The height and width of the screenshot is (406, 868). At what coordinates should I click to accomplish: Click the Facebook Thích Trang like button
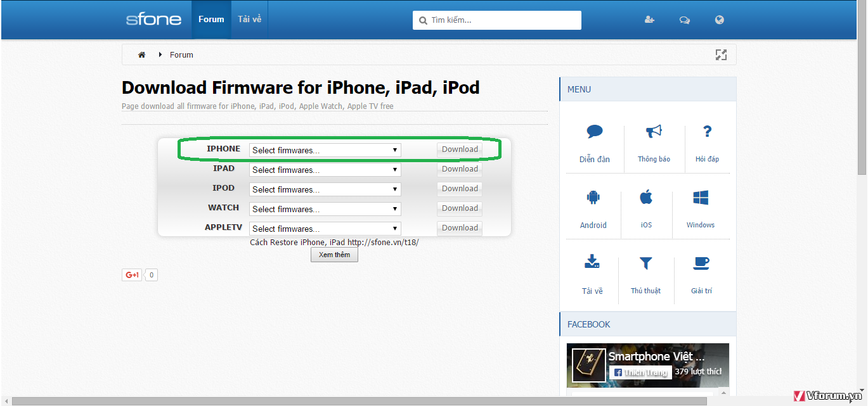pos(639,372)
